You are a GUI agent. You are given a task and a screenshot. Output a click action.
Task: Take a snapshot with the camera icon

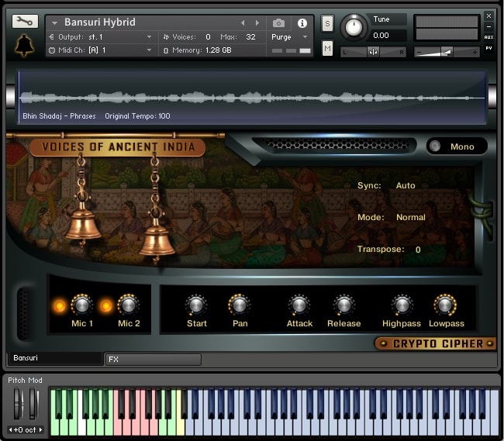click(278, 23)
